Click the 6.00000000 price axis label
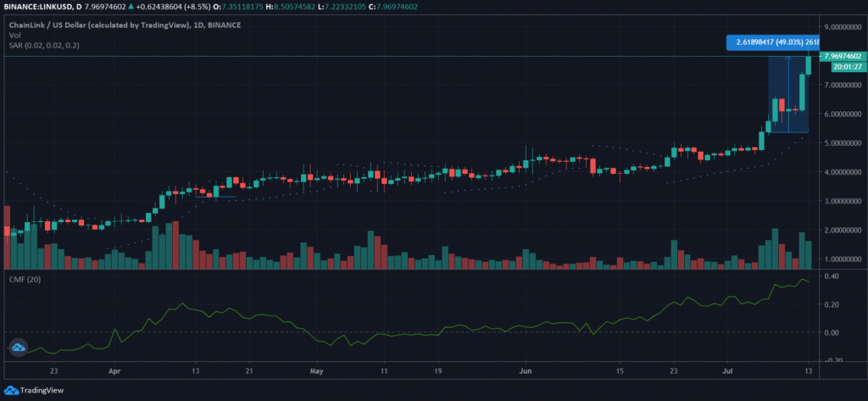This screenshot has height=401, width=868. click(x=843, y=114)
